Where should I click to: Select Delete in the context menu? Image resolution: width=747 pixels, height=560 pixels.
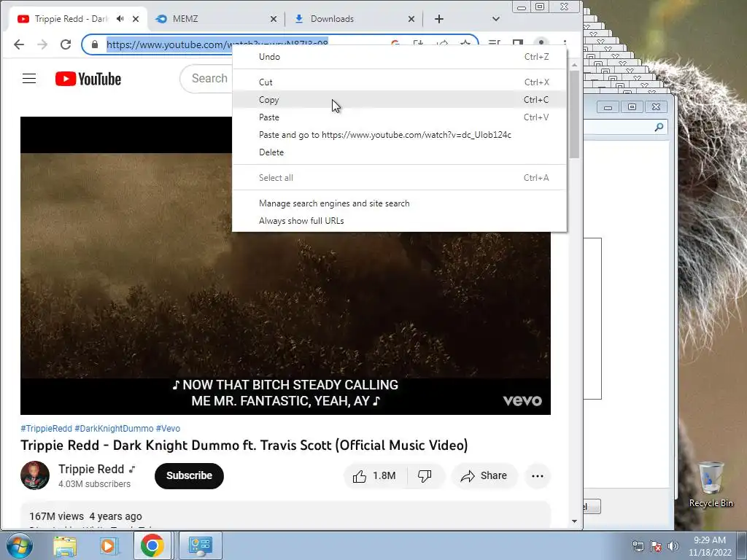pos(399,152)
